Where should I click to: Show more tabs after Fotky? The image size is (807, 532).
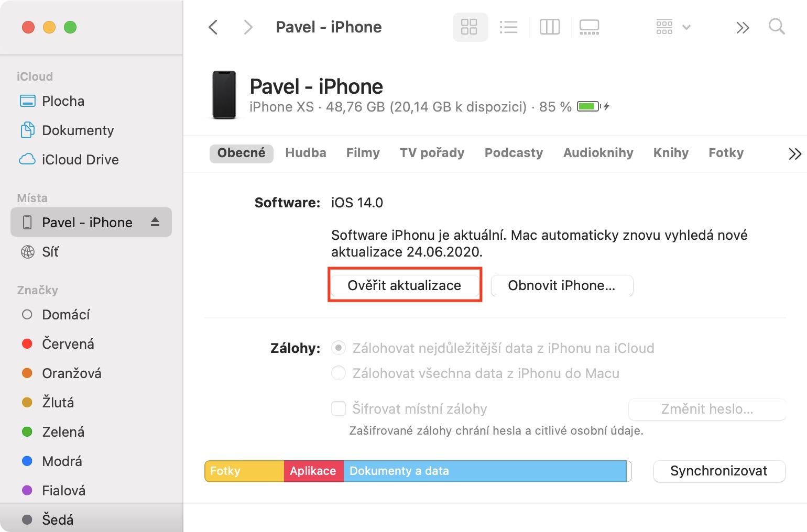tap(794, 153)
